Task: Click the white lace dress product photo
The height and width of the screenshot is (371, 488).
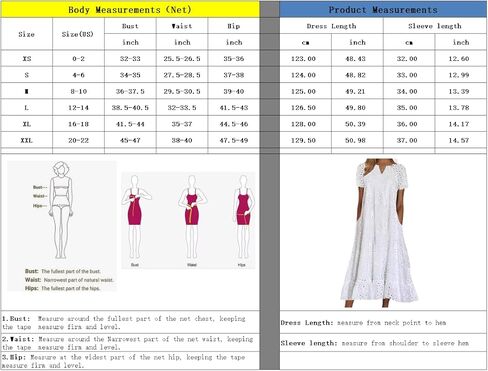Action: pos(380,232)
